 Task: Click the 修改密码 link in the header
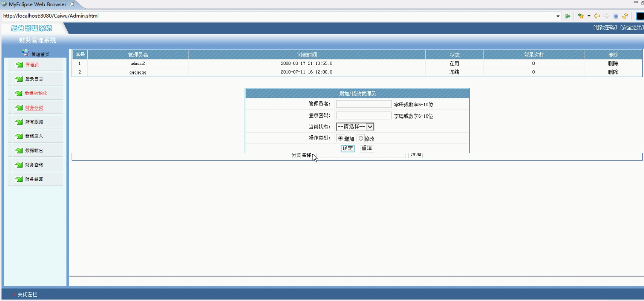605,28
